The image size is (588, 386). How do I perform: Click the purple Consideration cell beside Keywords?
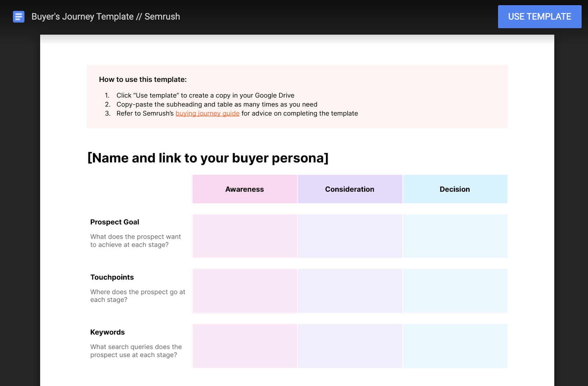(x=349, y=346)
